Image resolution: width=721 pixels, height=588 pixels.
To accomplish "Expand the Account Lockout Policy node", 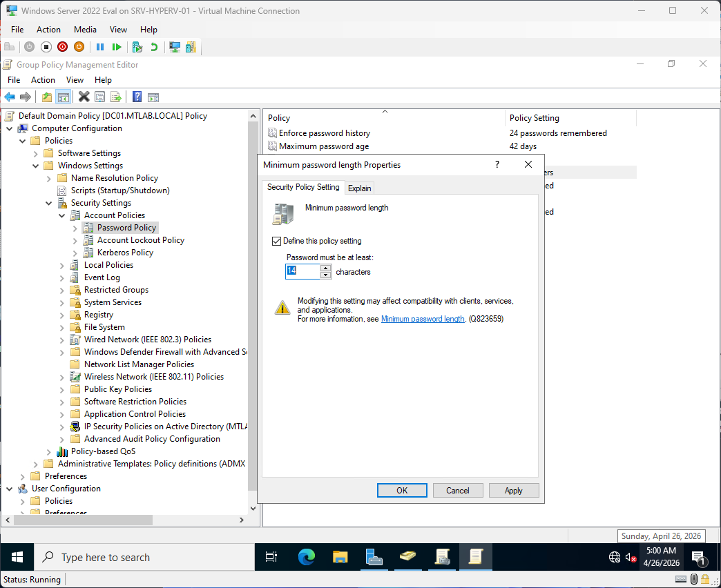I will (x=75, y=240).
